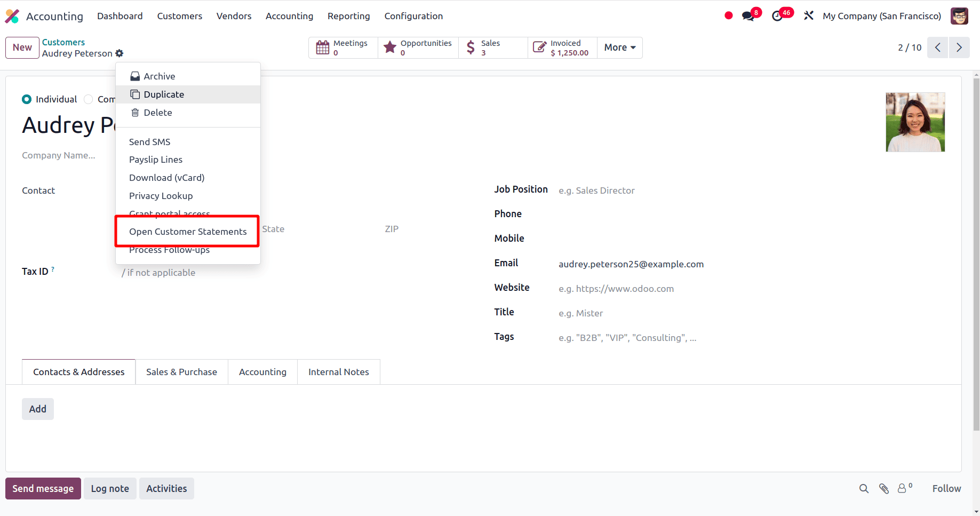The image size is (980, 516).
Task: Open the Sales dollar stat button
Action: coord(493,47)
